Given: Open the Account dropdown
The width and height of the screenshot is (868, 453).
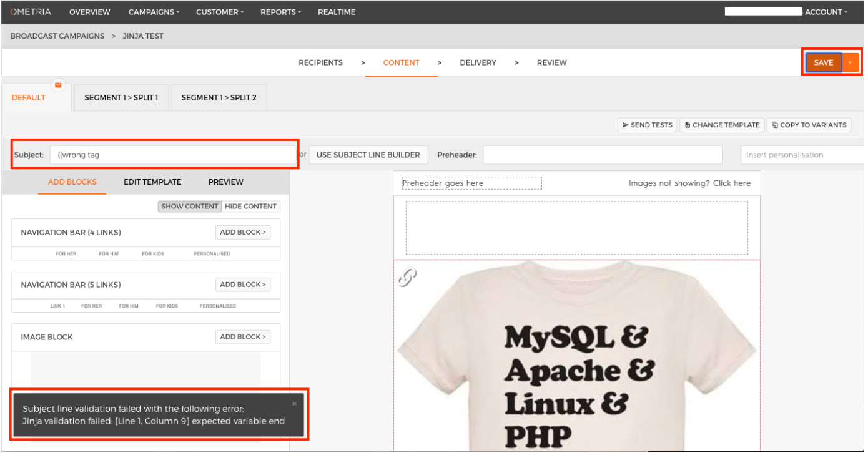Looking at the screenshot, I should tap(826, 12).
